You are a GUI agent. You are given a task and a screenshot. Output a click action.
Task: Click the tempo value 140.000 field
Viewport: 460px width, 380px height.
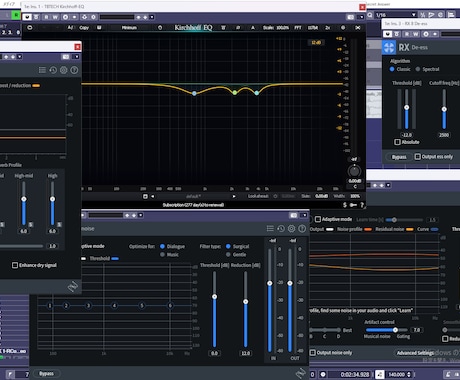(396, 374)
